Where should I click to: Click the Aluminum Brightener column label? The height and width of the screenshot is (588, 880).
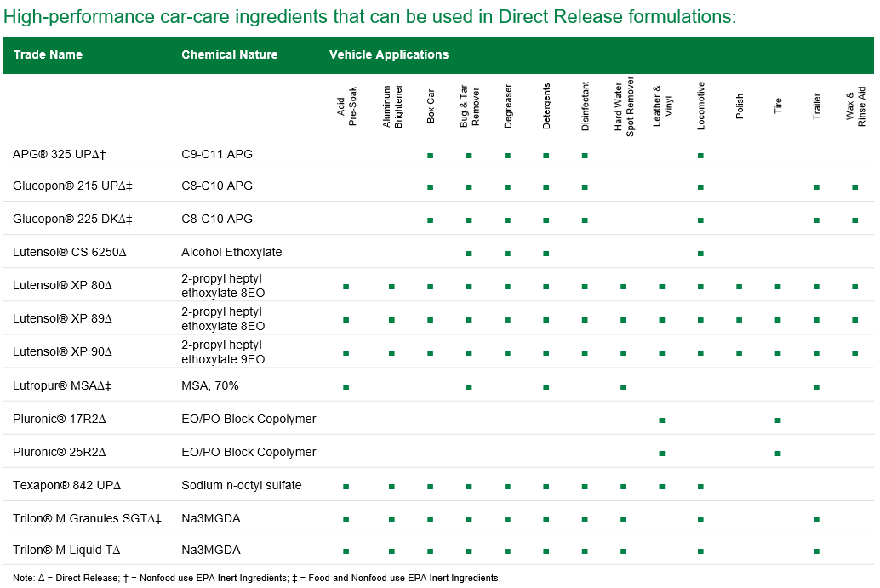(392, 106)
